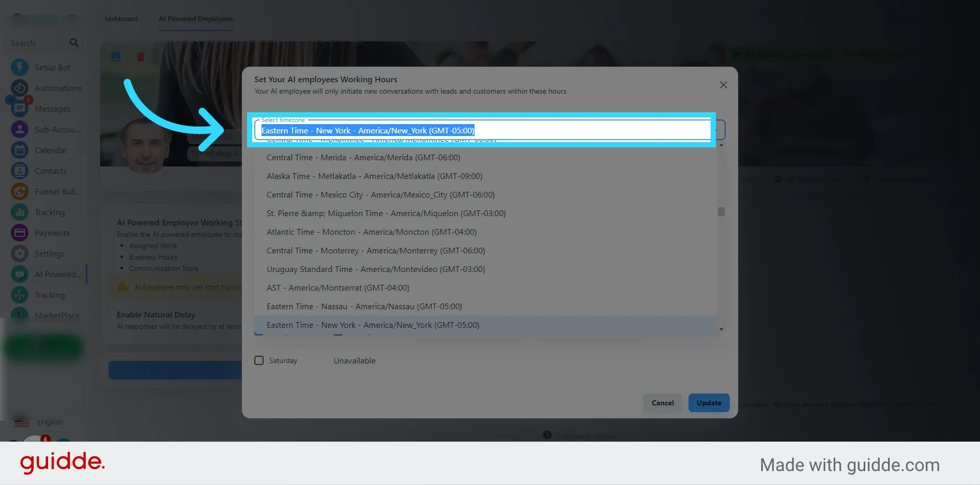Choose Eastern Time - Nassau timezone
The image size is (980, 485).
click(485, 306)
